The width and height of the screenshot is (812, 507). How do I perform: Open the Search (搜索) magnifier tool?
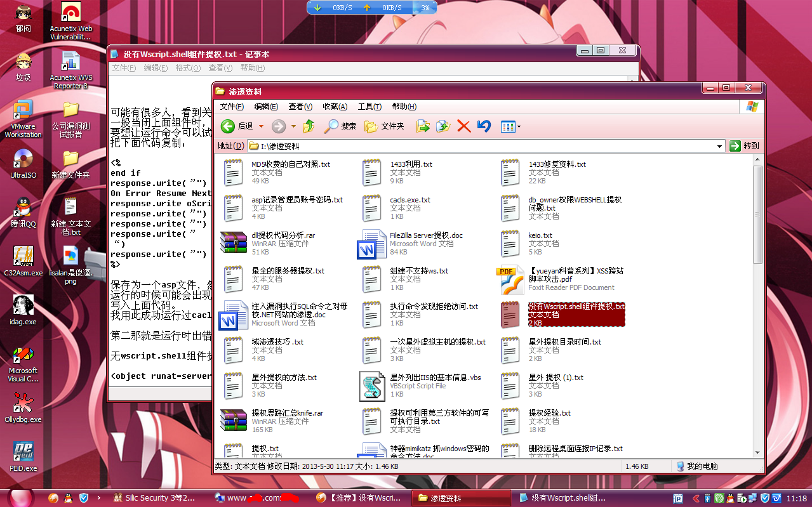point(340,126)
